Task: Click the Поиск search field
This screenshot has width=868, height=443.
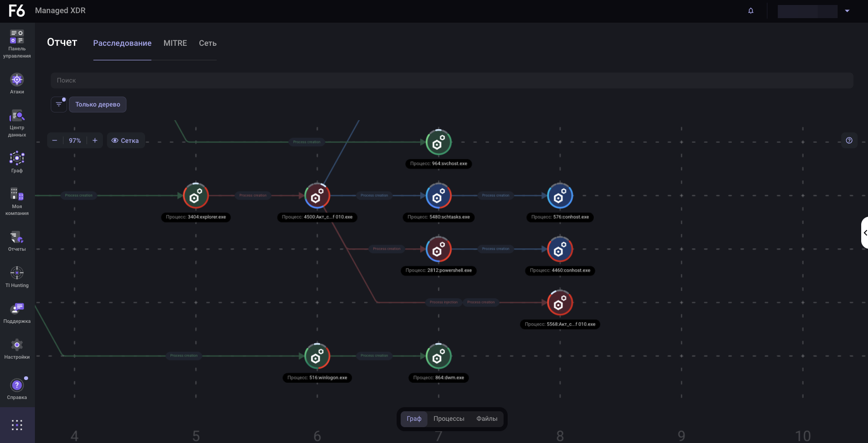Action: click(451, 80)
